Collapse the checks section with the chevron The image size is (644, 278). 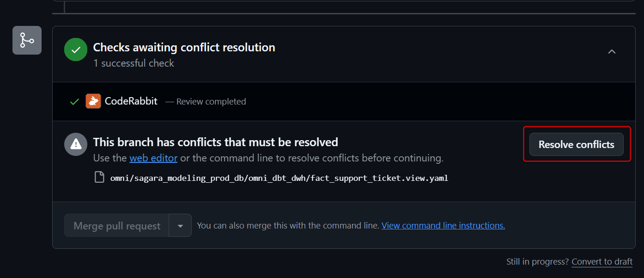(x=612, y=52)
